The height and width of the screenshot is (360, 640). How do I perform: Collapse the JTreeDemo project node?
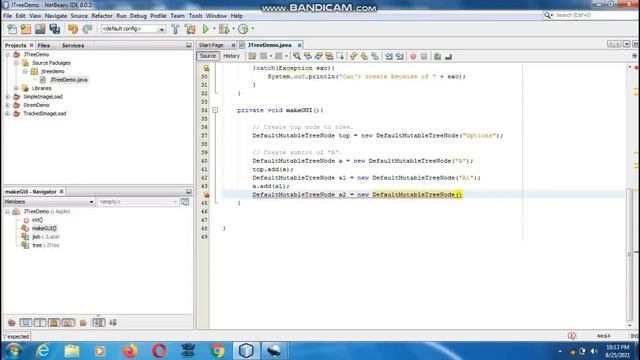click(x=7, y=54)
